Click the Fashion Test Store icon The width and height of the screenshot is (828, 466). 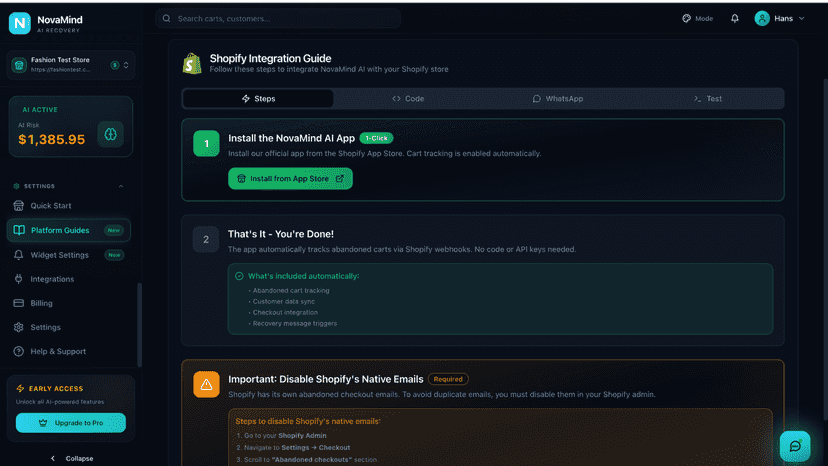(x=19, y=65)
